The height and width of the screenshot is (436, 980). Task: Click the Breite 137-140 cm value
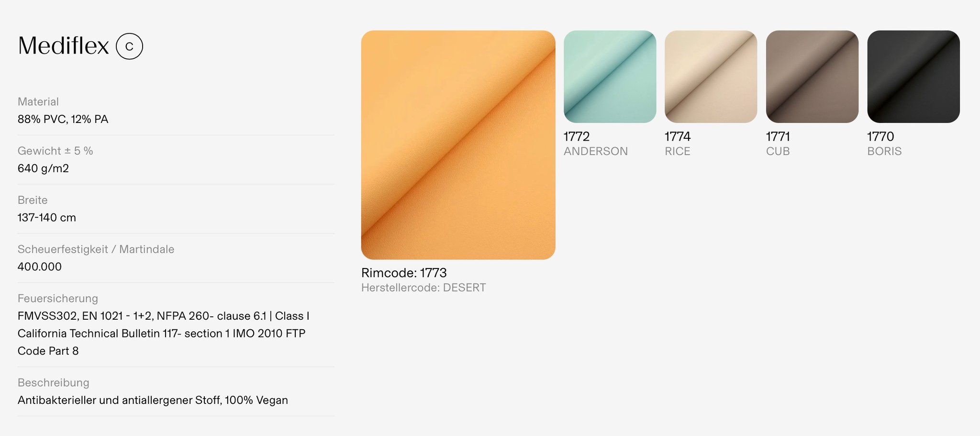click(x=47, y=218)
